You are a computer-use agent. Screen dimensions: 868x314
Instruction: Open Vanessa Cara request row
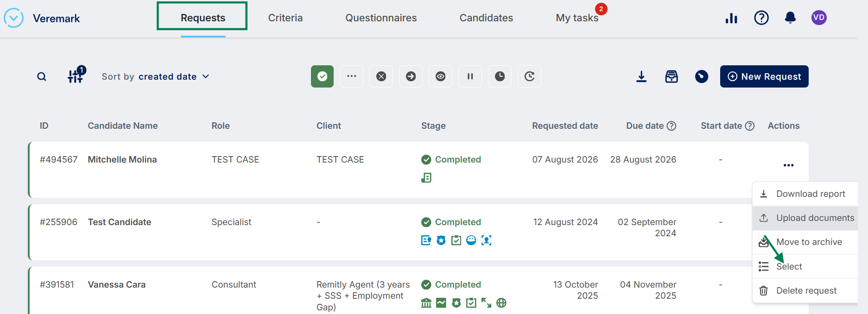pyautogui.click(x=419, y=290)
